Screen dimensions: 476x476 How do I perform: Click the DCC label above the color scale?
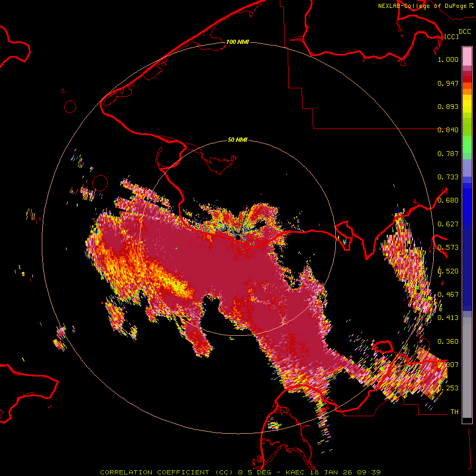coord(464,32)
